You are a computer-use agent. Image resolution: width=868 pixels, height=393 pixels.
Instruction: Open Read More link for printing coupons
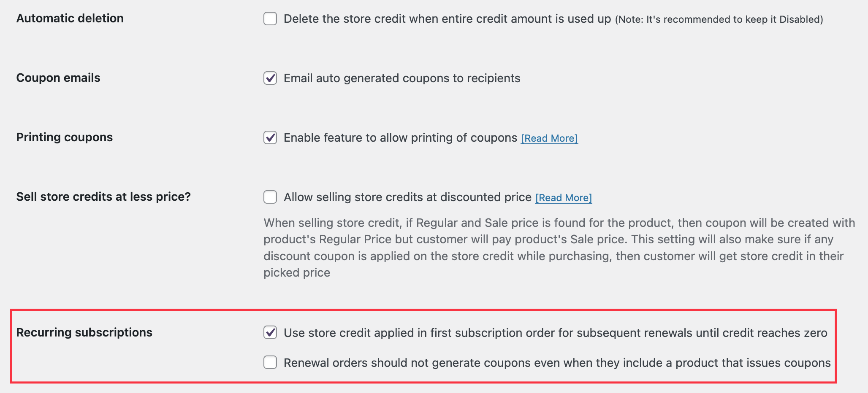[x=549, y=138]
